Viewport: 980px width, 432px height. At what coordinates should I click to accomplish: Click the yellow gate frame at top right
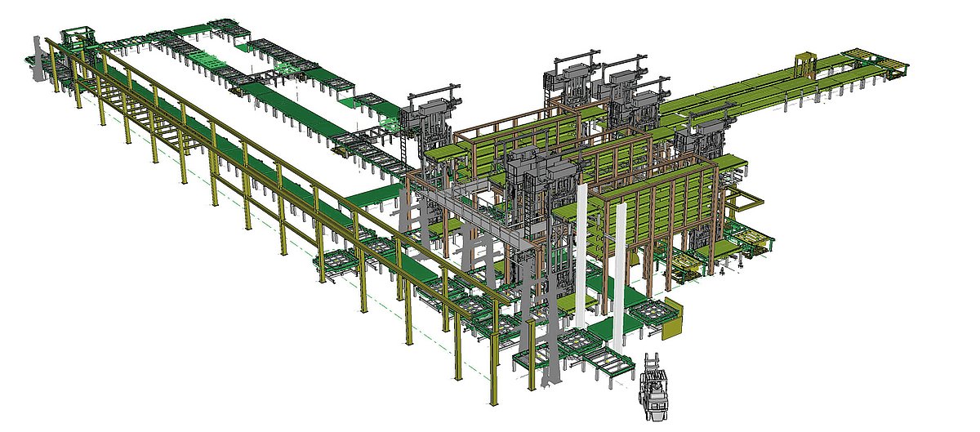(x=805, y=64)
